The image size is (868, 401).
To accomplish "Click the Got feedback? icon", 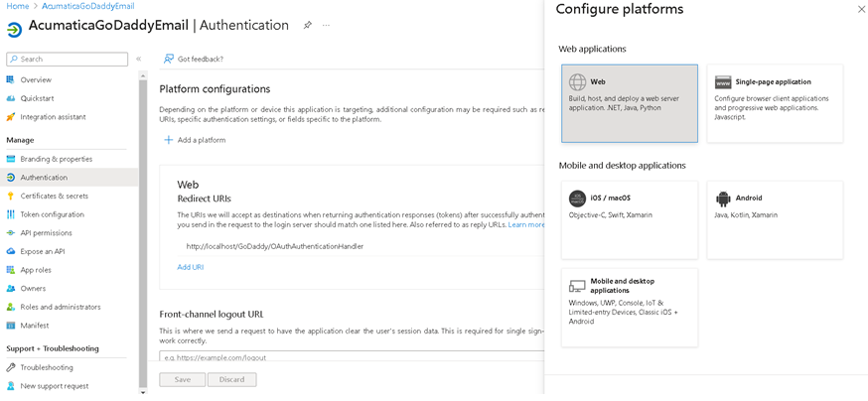I will (x=169, y=60).
